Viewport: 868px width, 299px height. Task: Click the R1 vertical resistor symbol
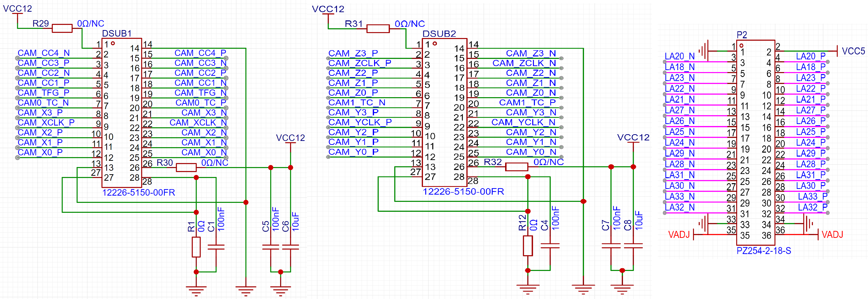(196, 247)
